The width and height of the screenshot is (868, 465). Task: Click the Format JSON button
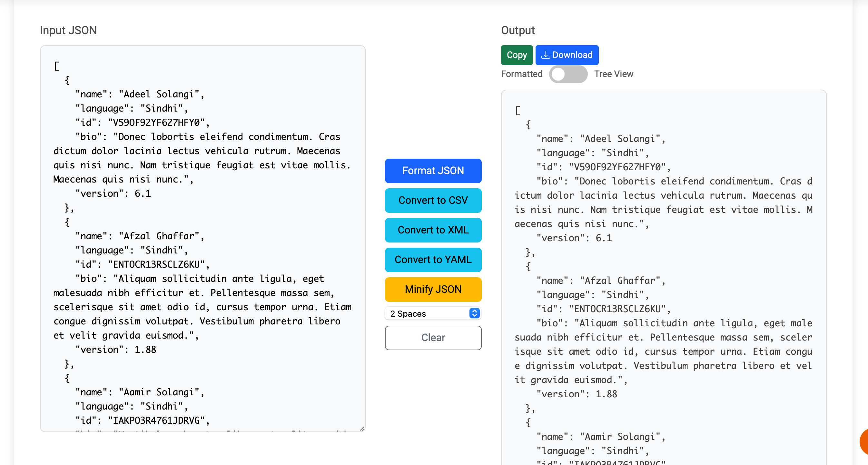433,171
